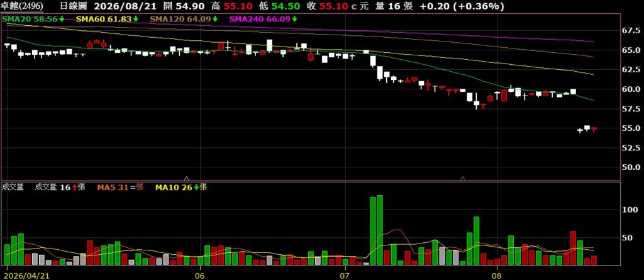
Task: Click the date 2026/08/21 in header
Action: point(125,6)
